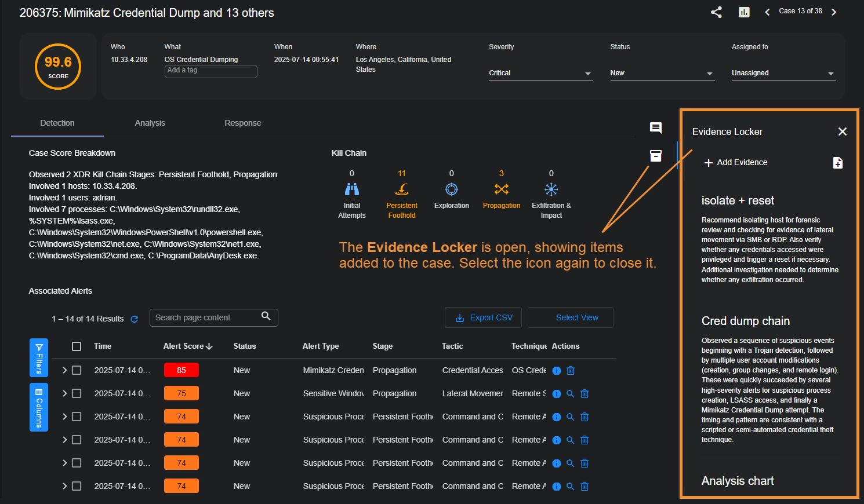Open the Severity dropdown showing Critical
The image size is (864, 504).
click(540, 73)
